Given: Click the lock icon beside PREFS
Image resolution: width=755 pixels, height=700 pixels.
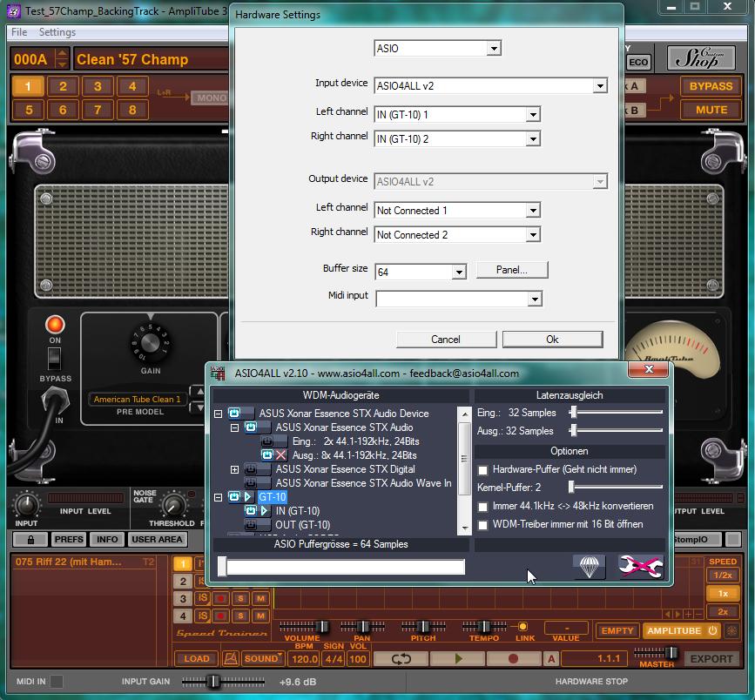Looking at the screenshot, I should pos(30,539).
